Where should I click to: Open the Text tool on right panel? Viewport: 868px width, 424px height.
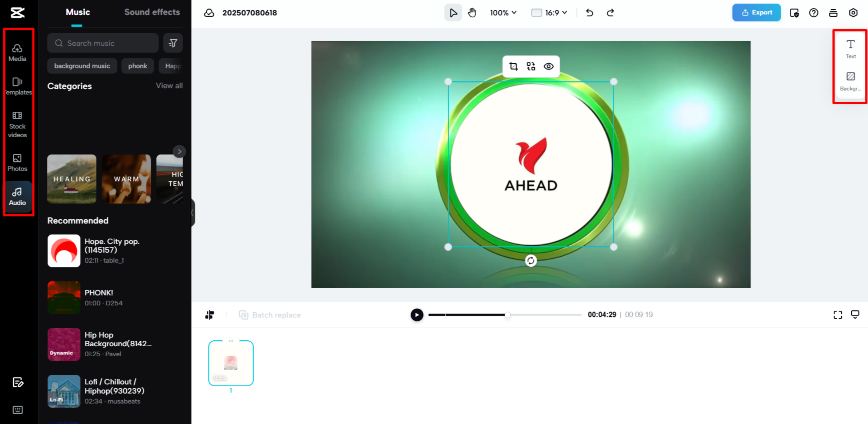pyautogui.click(x=851, y=49)
